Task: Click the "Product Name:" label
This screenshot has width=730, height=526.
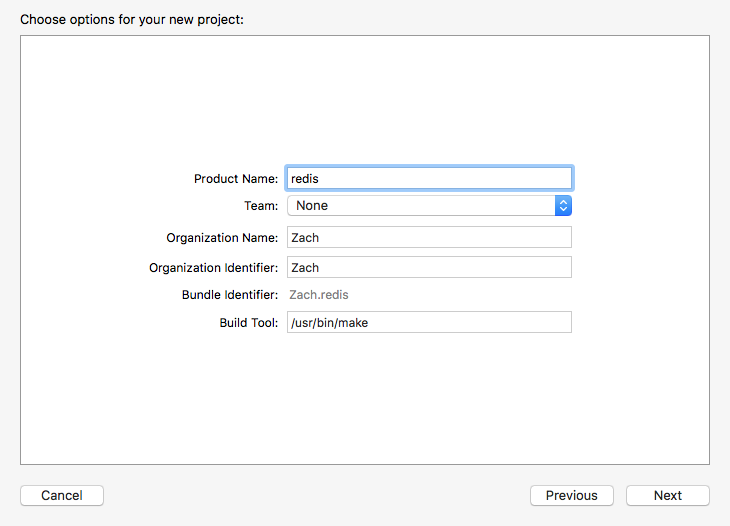Action: [235, 179]
